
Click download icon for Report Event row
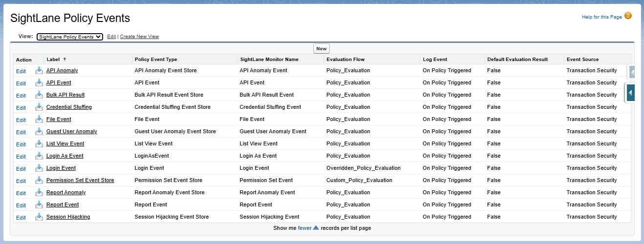click(39, 205)
